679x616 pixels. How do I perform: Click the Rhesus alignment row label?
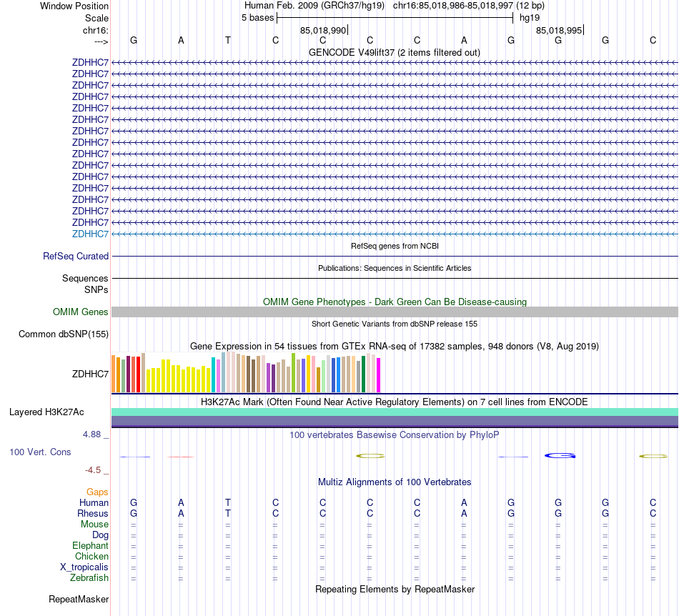click(x=93, y=513)
